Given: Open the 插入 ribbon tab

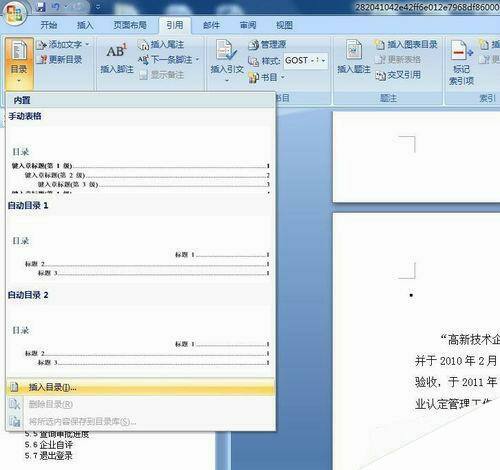Looking at the screenshot, I should point(85,25).
